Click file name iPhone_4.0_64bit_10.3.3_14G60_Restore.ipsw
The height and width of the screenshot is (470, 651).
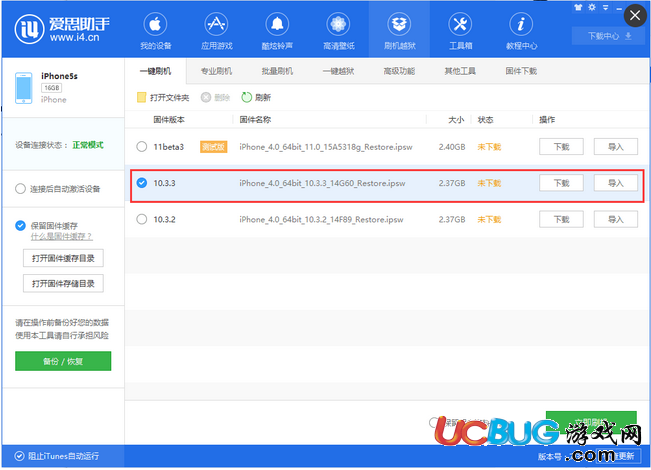322,183
